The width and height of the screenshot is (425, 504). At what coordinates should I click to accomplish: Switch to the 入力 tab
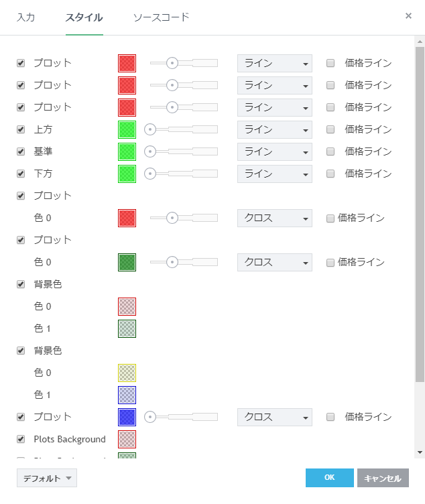(25, 17)
